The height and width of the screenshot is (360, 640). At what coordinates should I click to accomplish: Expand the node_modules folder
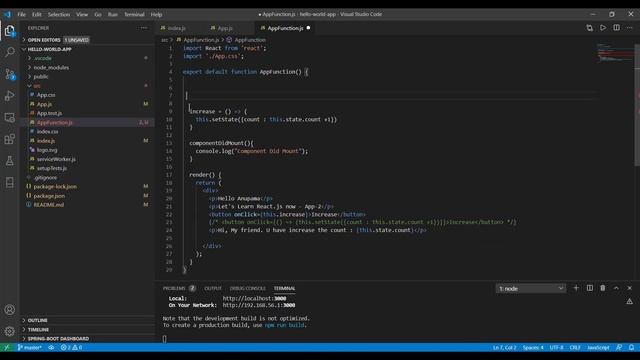click(x=51, y=67)
